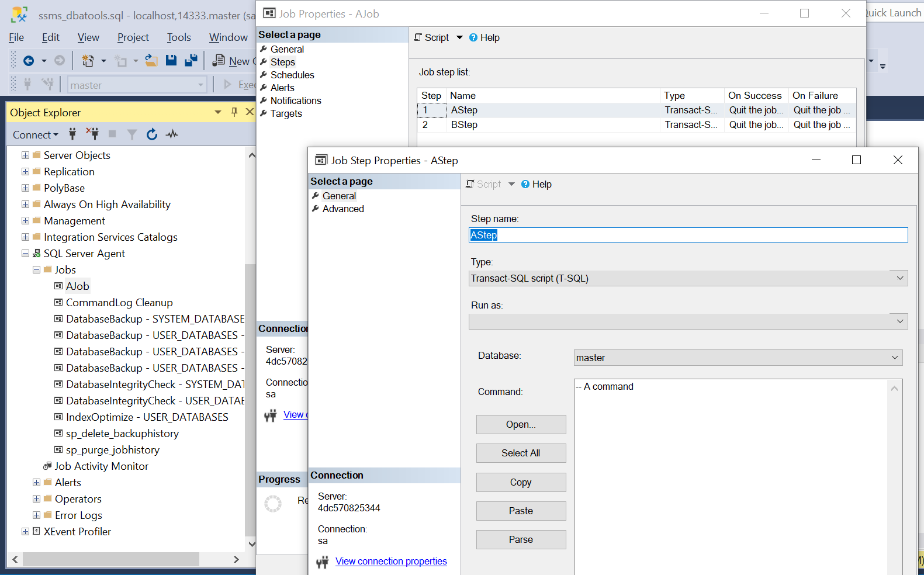
Task: Open the Tools menu
Action: (x=178, y=37)
